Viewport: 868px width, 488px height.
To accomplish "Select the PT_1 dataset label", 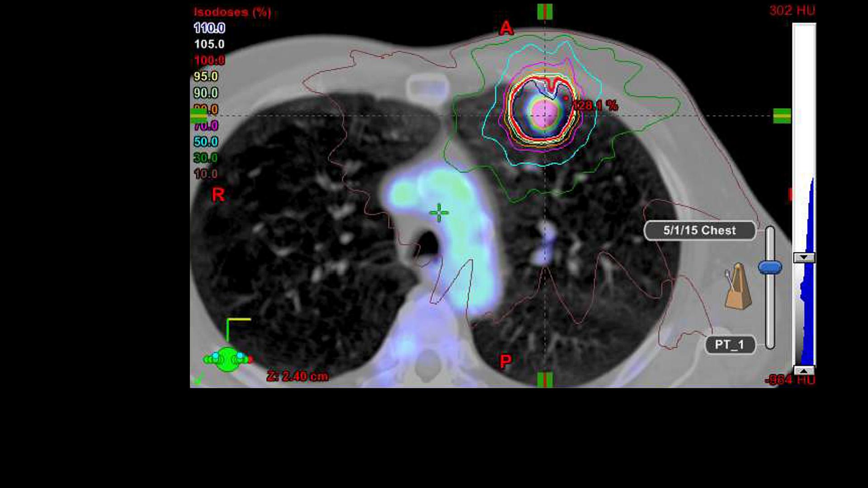I will pos(731,345).
